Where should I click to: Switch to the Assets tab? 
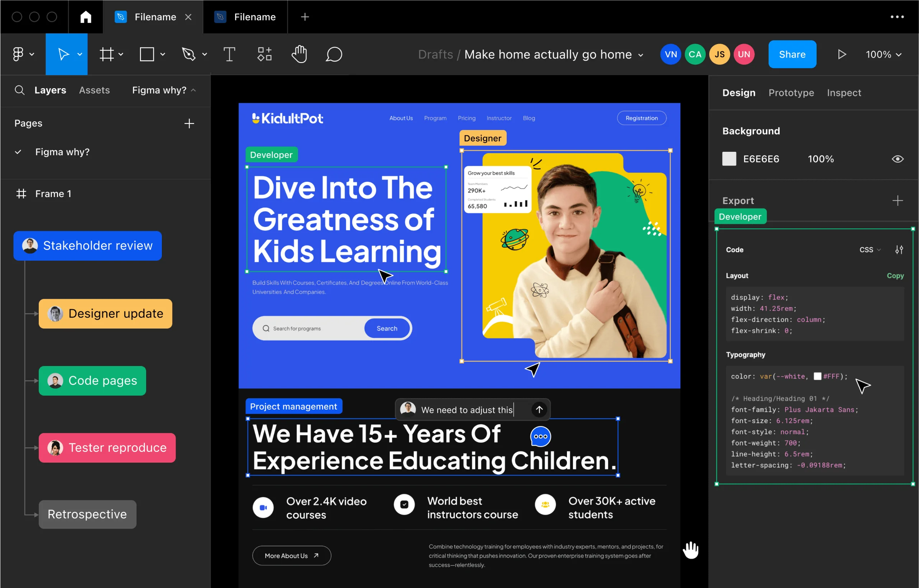click(x=94, y=90)
